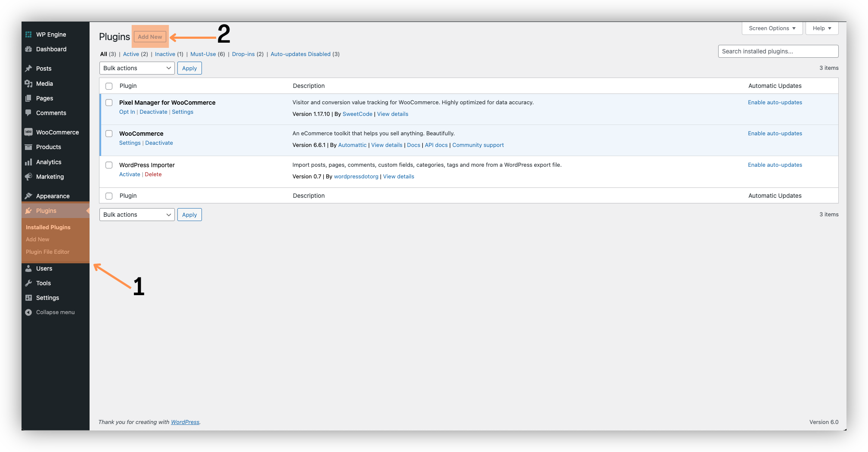Image resolution: width=868 pixels, height=452 pixels.
Task: Open Automattic author link
Action: 352,145
